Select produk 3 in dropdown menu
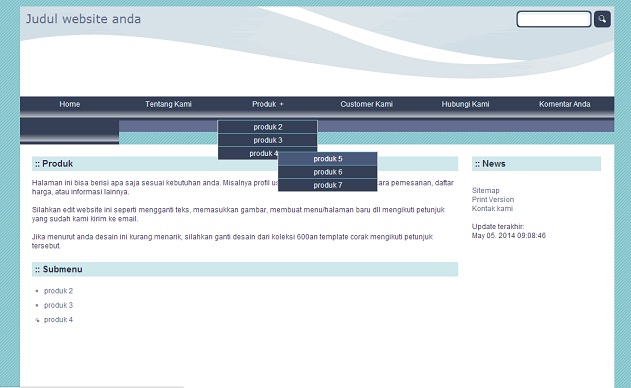 pyautogui.click(x=268, y=140)
